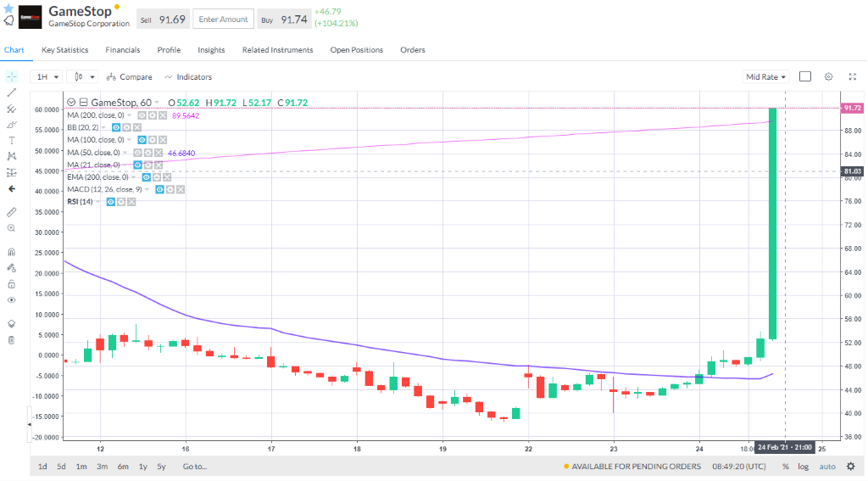The image size is (868, 481).
Task: Expand the GameStop, 60 symbol dropdown arrow
Action: click(x=157, y=103)
